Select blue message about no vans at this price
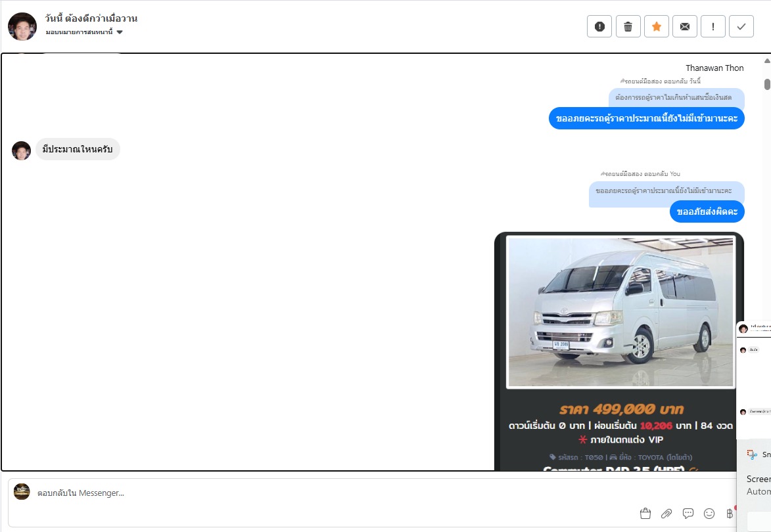Viewport: 771px width, 532px height. coord(647,118)
